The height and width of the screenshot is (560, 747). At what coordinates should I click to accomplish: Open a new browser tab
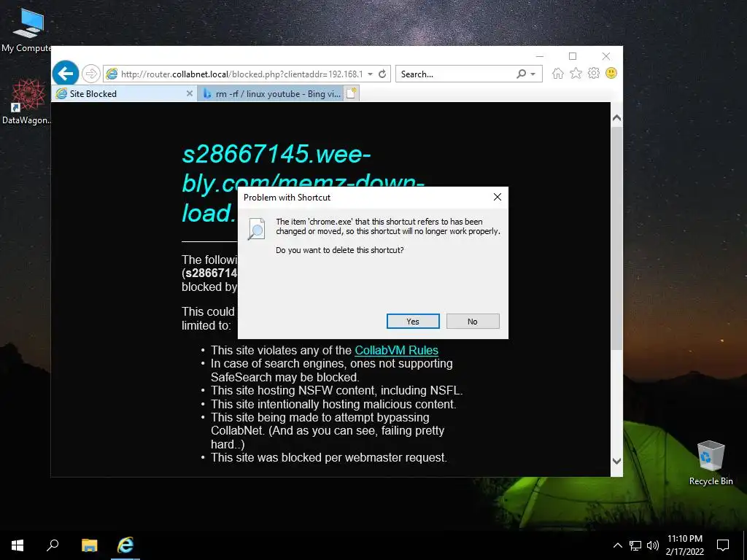[351, 94]
